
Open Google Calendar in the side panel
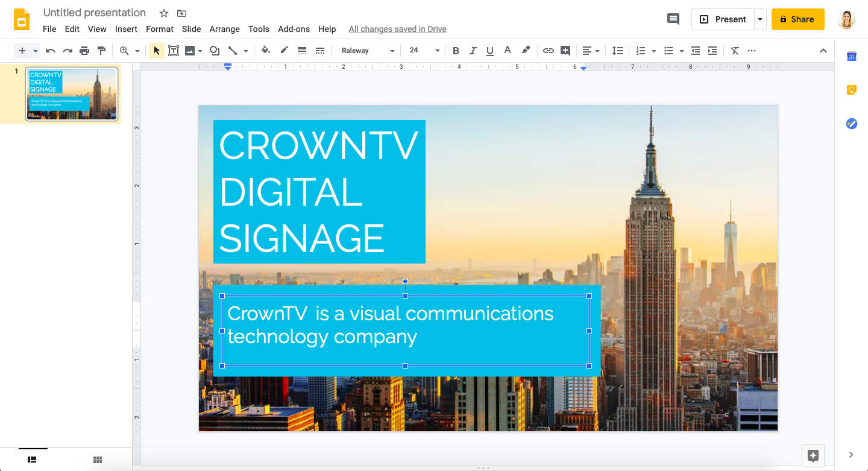[851, 56]
